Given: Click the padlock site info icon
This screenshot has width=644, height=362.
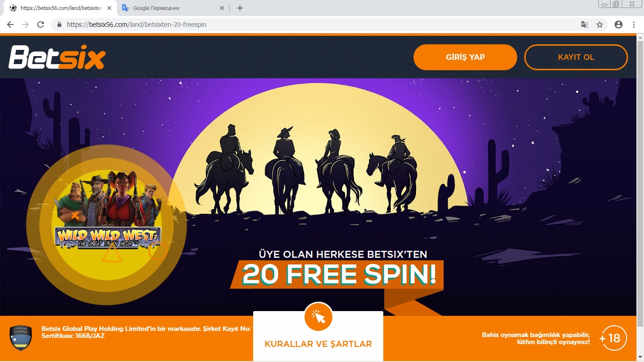Looking at the screenshot, I should (x=59, y=25).
